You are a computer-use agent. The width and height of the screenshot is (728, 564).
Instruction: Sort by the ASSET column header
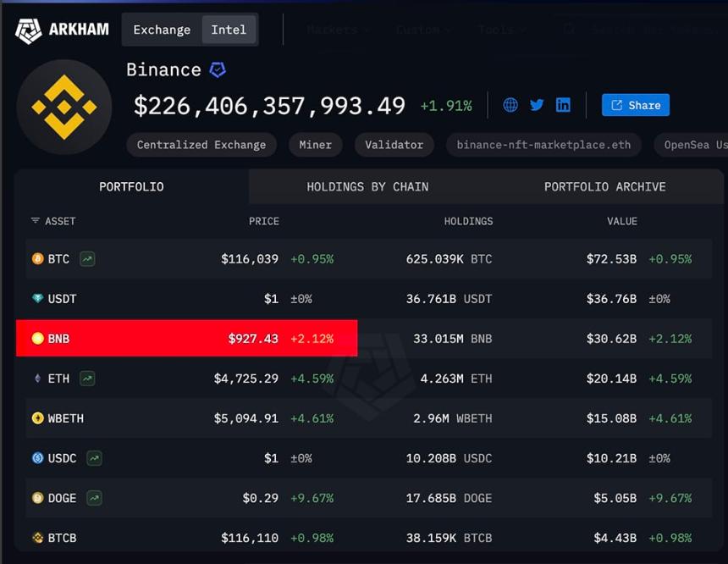(60, 221)
